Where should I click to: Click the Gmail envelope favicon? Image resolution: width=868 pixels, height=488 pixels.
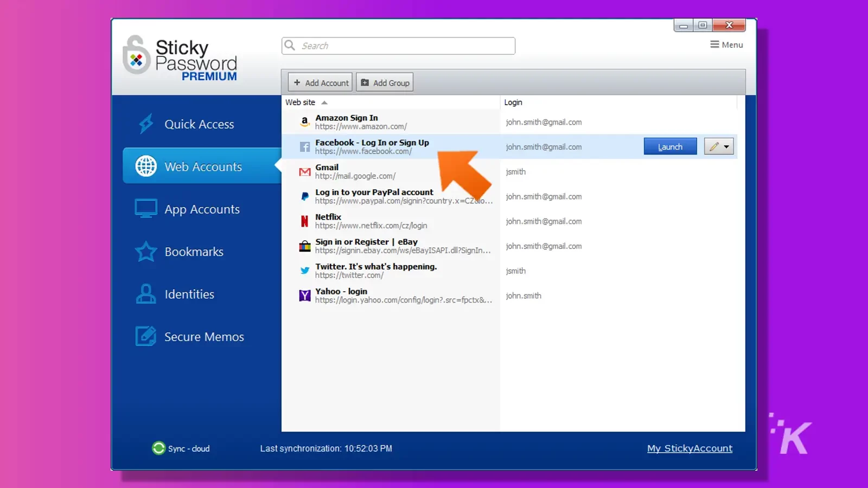tap(305, 172)
